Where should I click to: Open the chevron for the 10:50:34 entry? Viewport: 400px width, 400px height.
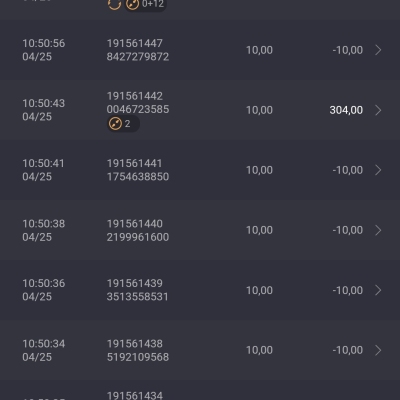point(378,350)
